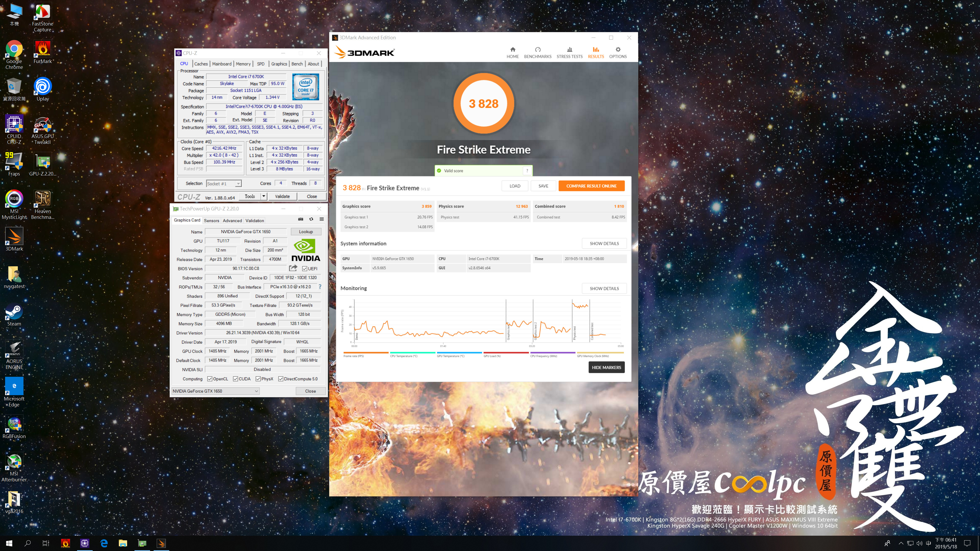Image resolution: width=980 pixels, height=551 pixels.
Task: Toggle CUDA checkbox in GPU-Z
Action: click(236, 379)
